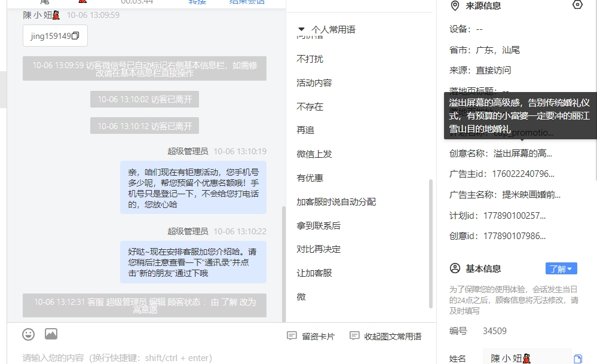Select quick phrase 微
This screenshot has height=364, width=597.
(x=301, y=297)
